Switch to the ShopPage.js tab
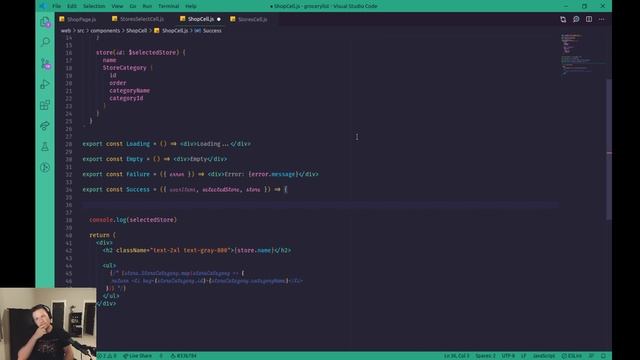Viewport: 640px width, 360px height. 81,19
